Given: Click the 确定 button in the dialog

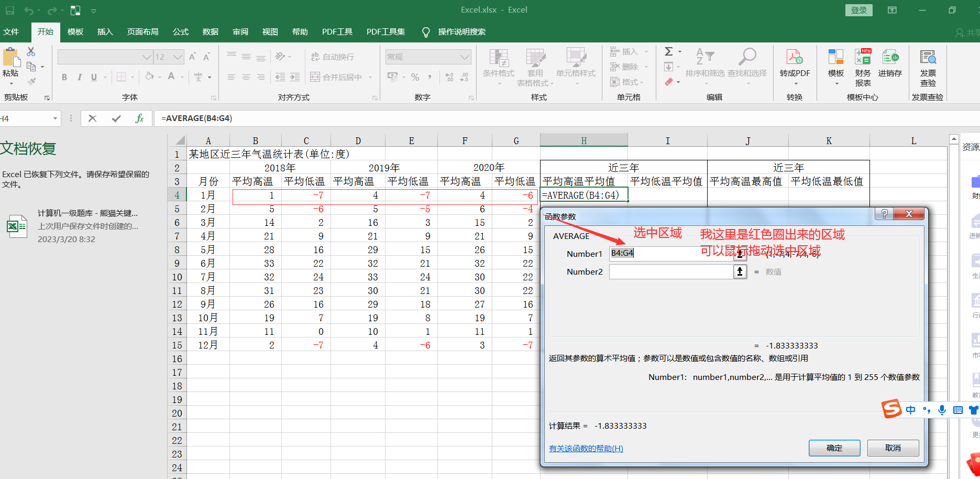Looking at the screenshot, I should (x=834, y=448).
